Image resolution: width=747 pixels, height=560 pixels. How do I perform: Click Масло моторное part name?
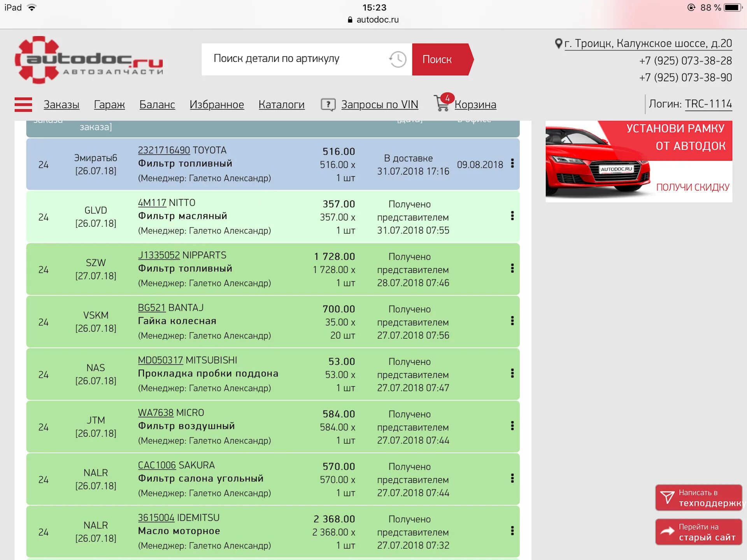tap(179, 531)
